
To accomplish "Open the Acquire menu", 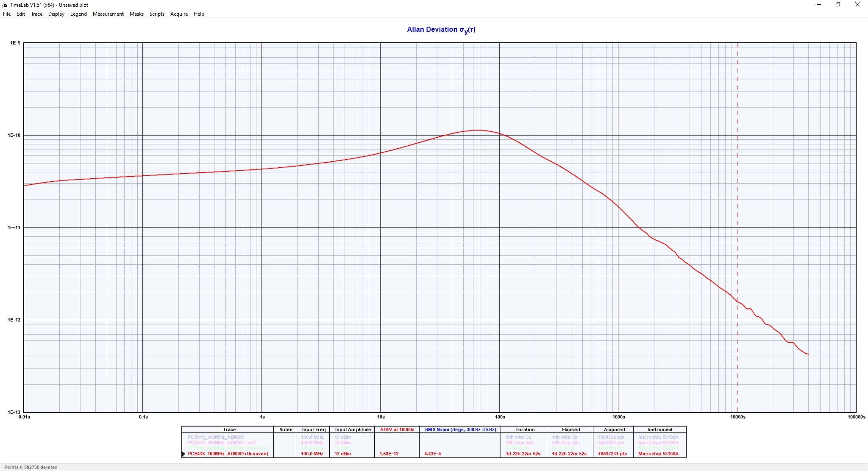I will [179, 14].
